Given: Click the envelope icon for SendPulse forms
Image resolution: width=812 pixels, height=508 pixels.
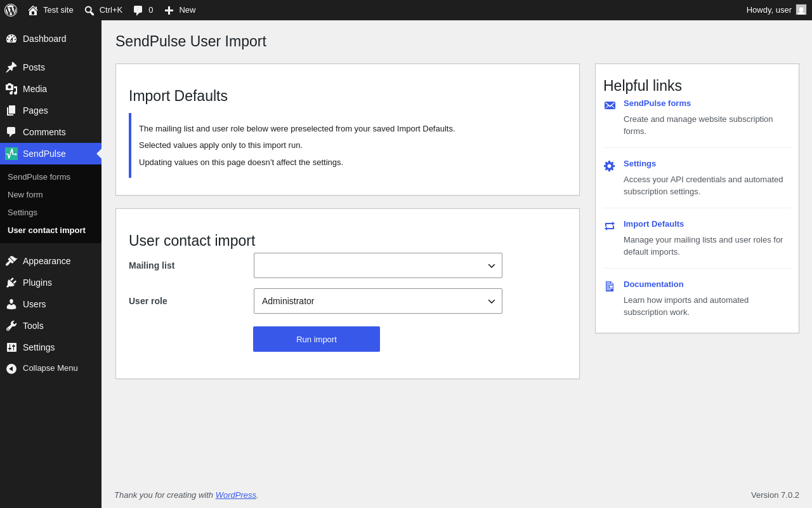Looking at the screenshot, I should tap(610, 105).
